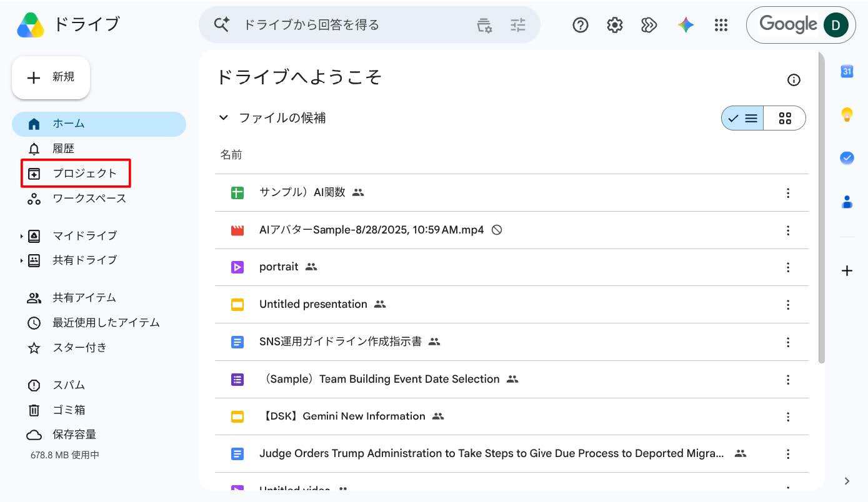Click the Forms icon of Team Building Event
This screenshot has height=502, width=868.
[x=237, y=379]
